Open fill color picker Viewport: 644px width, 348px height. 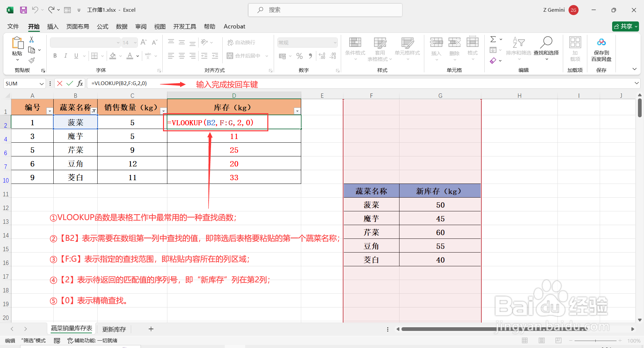coord(121,56)
